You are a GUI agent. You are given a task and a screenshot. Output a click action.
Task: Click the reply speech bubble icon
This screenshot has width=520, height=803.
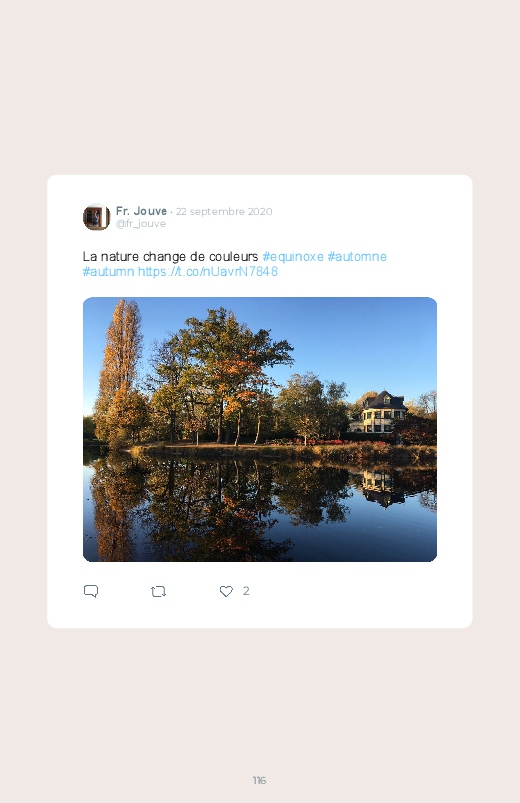pos(91,591)
